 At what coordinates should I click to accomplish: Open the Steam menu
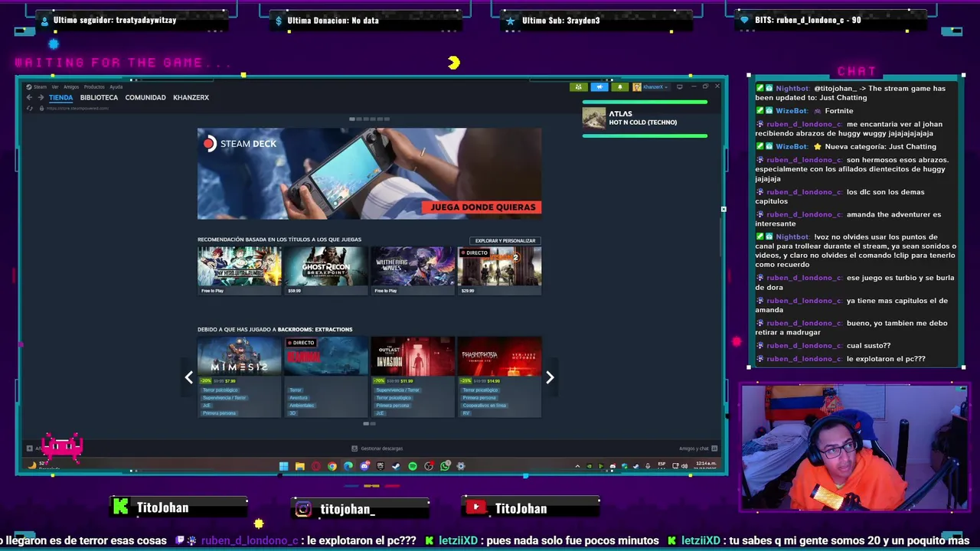point(40,86)
